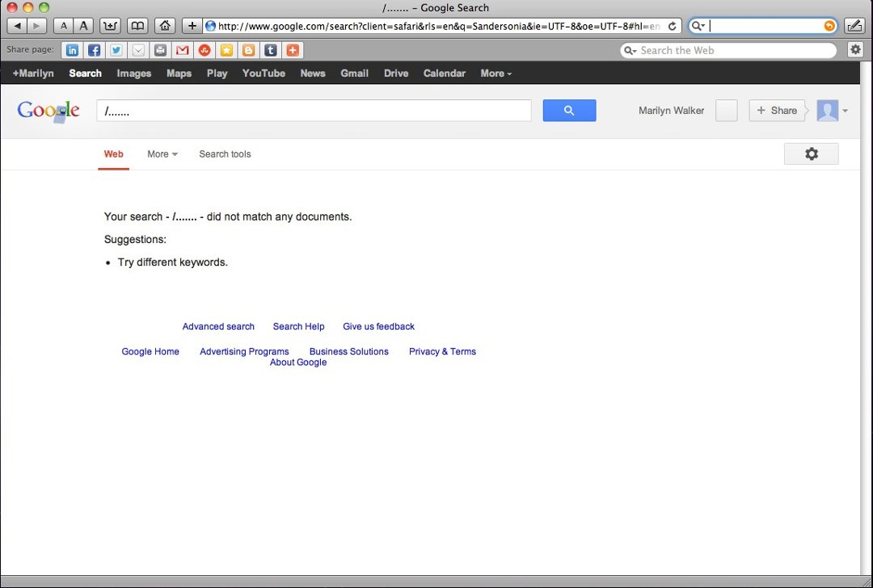
Task: Click the profile avatar picture
Action: [828, 110]
